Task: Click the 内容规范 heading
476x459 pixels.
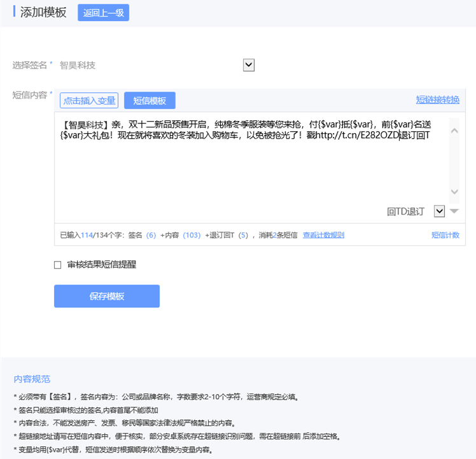Action: pos(32,379)
